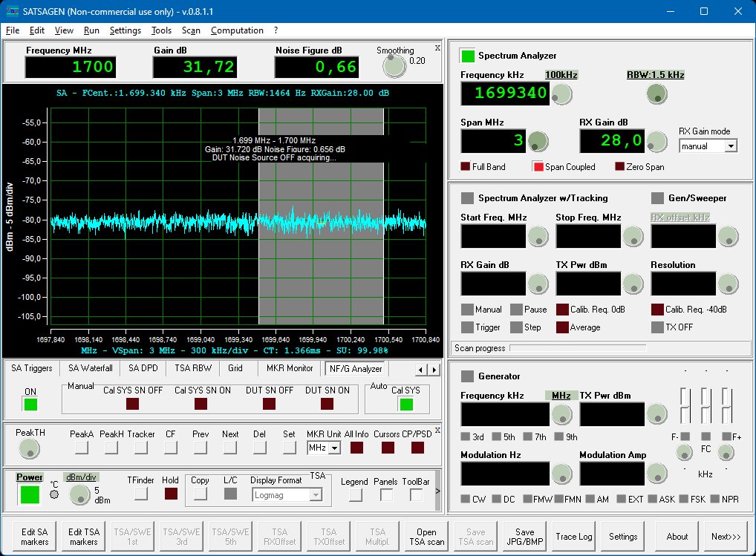This screenshot has height=556, width=756.
Task: Click the CF marker button
Action: [x=171, y=448]
